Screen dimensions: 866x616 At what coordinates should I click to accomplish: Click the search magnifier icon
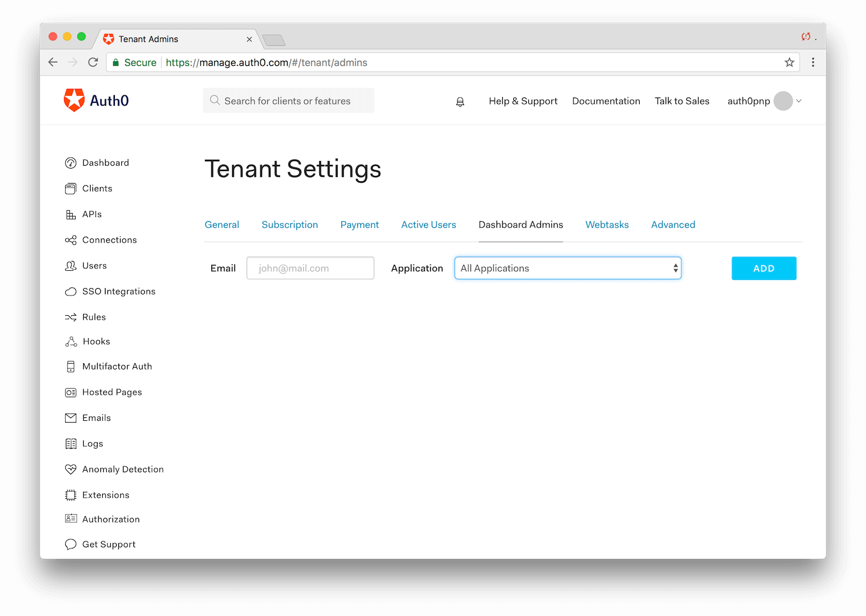click(x=215, y=100)
